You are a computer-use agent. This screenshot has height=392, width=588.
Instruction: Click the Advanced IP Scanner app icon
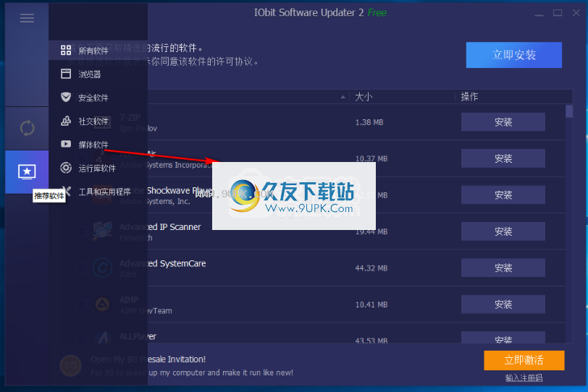click(x=102, y=231)
